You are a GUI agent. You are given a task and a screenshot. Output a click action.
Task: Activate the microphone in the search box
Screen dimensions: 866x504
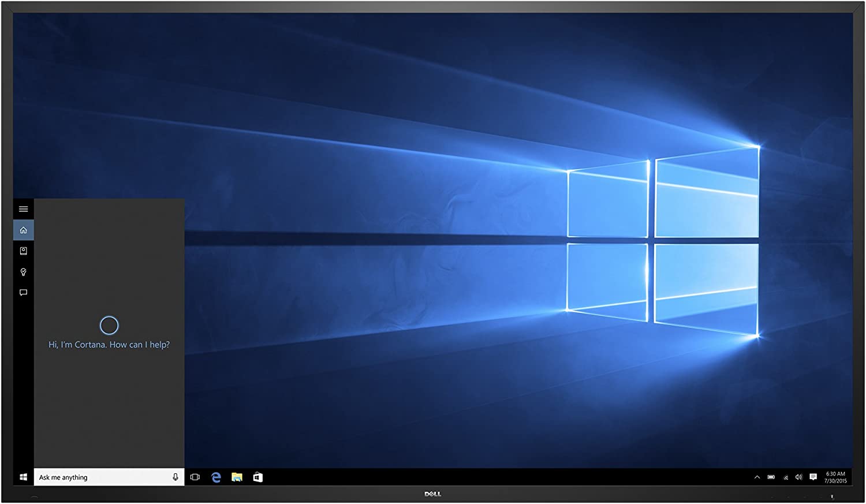coord(176,477)
